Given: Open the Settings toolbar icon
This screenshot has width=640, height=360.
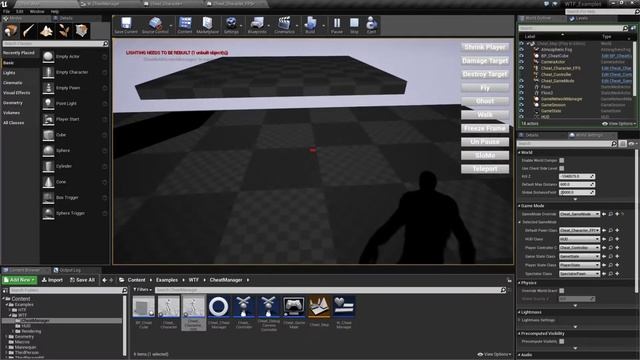Looking at the screenshot, I should pyautogui.click(x=231, y=25).
